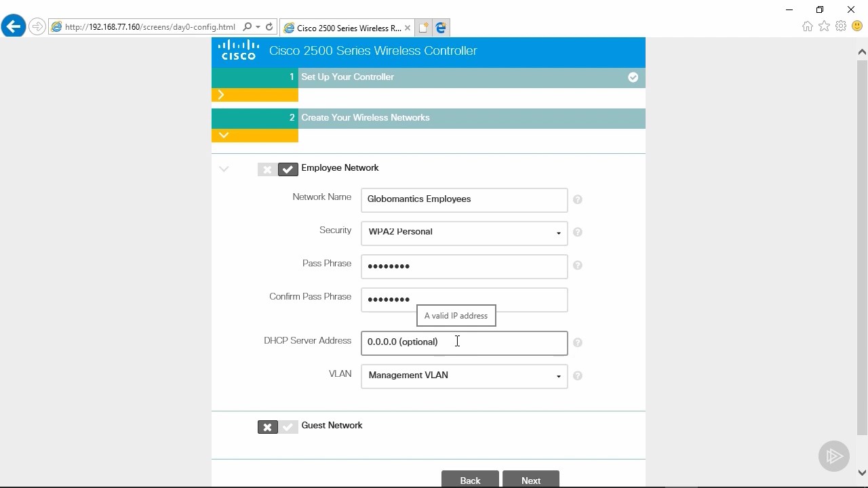Screen dimensions: 868x488
Task: Open step 2 Create Your Wireless Networks
Action: tap(429, 118)
